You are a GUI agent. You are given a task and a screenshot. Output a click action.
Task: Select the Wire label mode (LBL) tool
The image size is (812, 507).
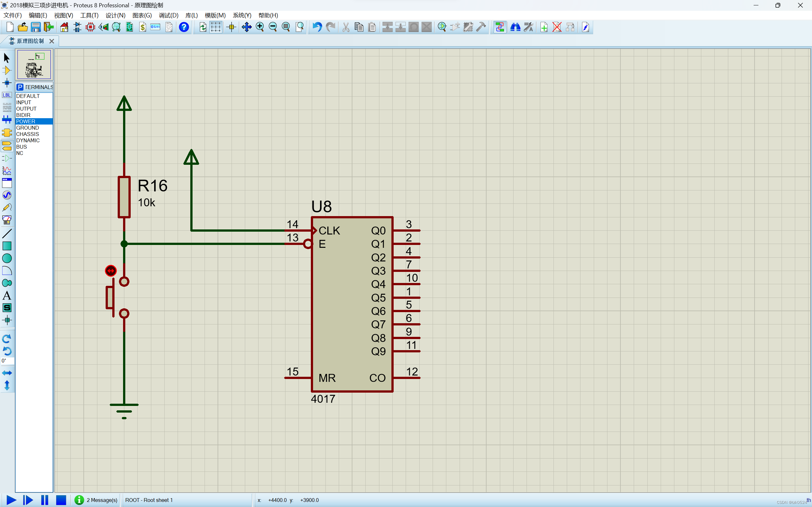[7, 95]
